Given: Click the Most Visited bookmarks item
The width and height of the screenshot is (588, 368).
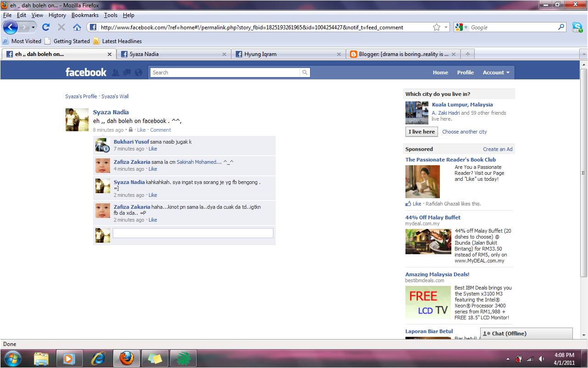Looking at the screenshot, I should 22,41.
